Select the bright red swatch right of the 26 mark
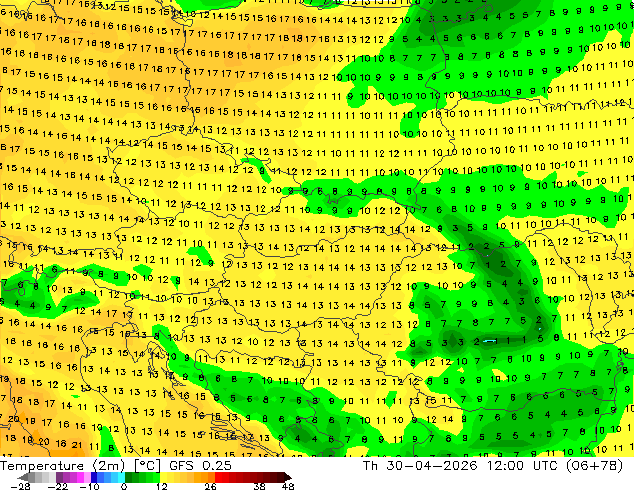 click(x=218, y=477)
